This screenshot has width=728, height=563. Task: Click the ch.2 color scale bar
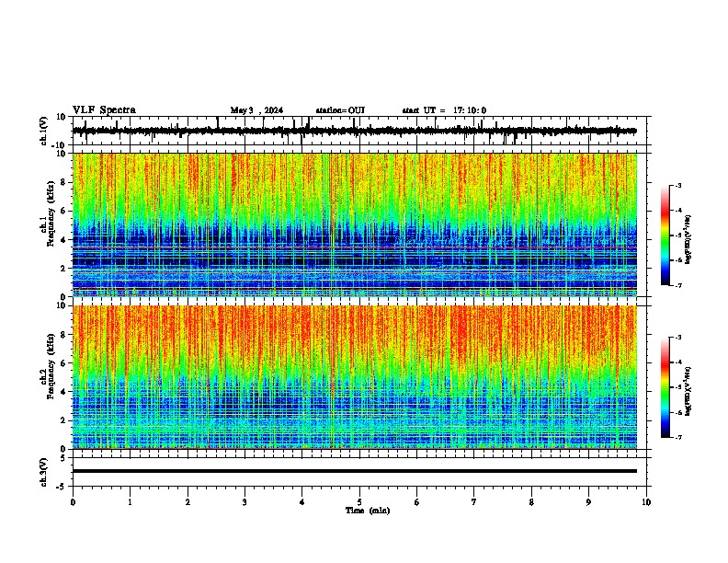point(665,387)
